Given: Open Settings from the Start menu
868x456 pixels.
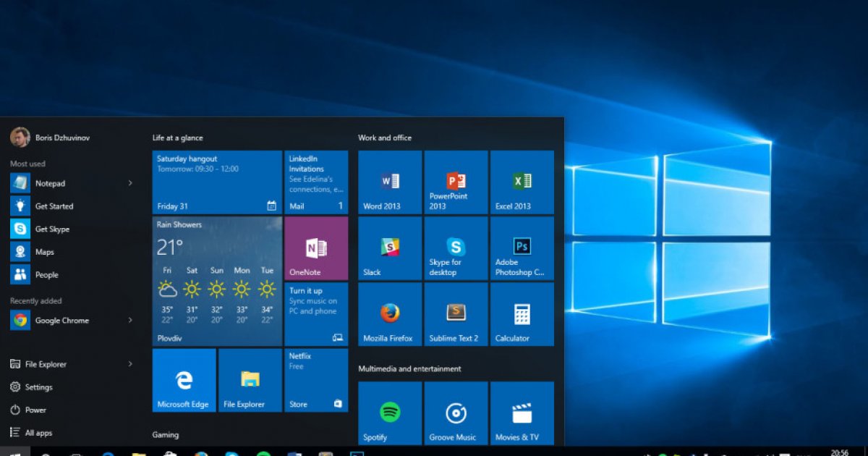Looking at the screenshot, I should (x=38, y=387).
